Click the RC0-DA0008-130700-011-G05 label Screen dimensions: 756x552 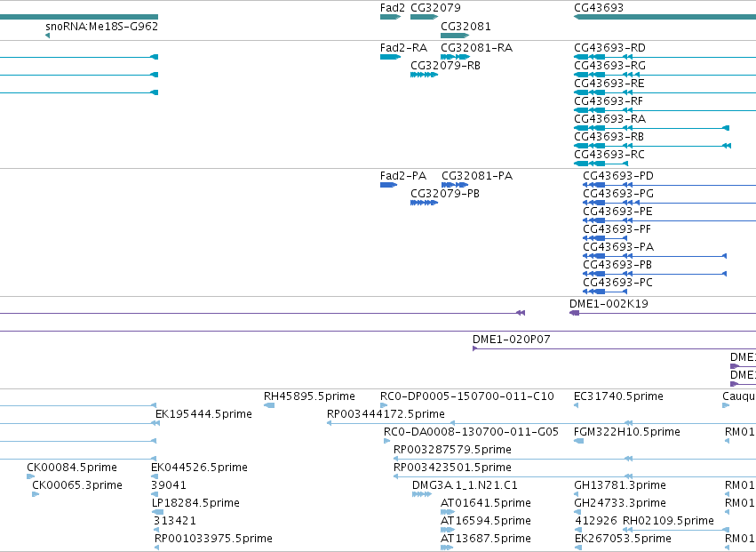pyautogui.click(x=471, y=432)
